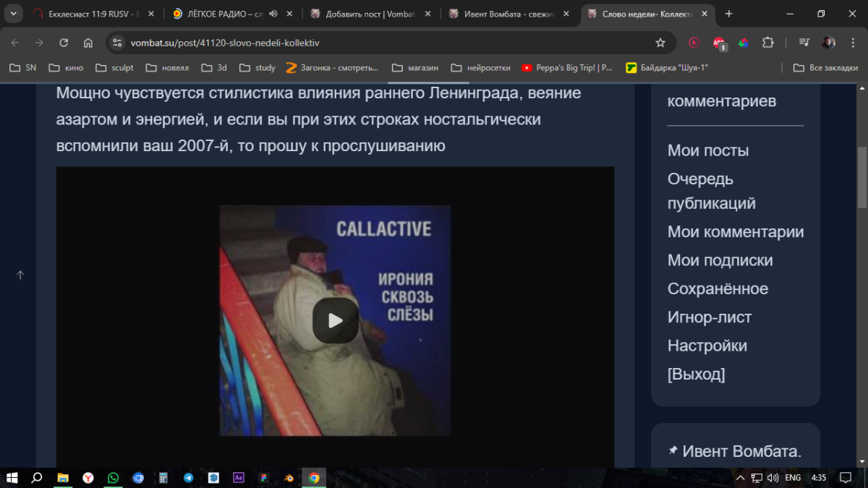The image size is (868, 488).
Task: Open the colorful stars extension
Action: click(x=743, y=43)
